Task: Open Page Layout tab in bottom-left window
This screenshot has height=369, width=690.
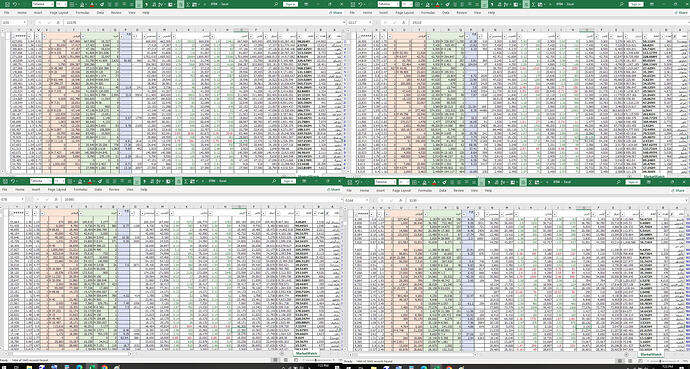Action: pyautogui.click(x=57, y=190)
